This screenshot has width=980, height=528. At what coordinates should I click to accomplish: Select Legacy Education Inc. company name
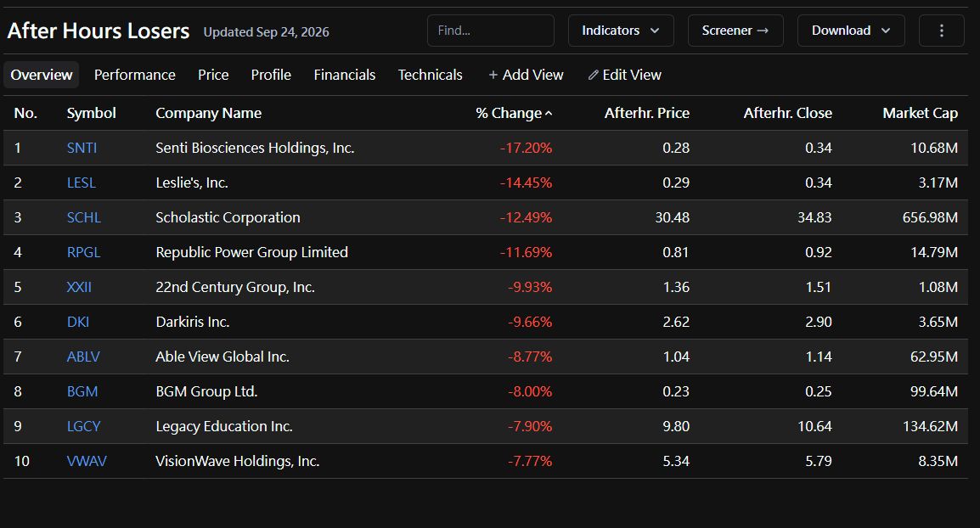click(x=224, y=427)
